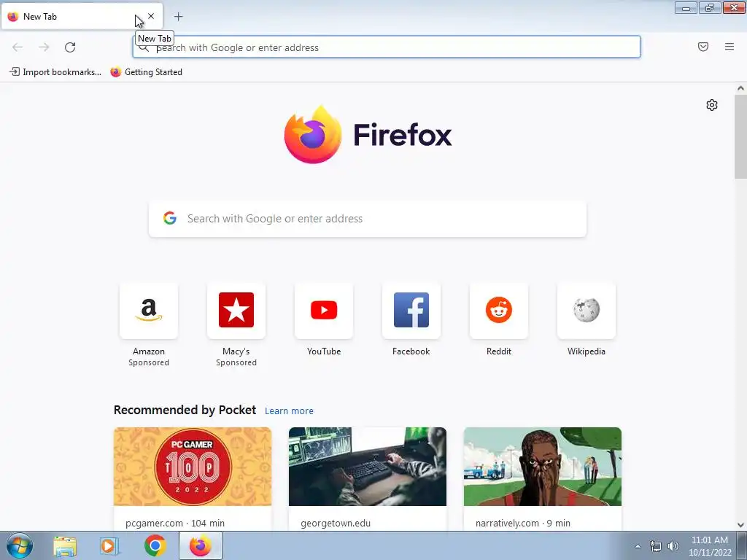The image size is (747, 560).
Task: Go forward one page
Action: click(x=44, y=47)
